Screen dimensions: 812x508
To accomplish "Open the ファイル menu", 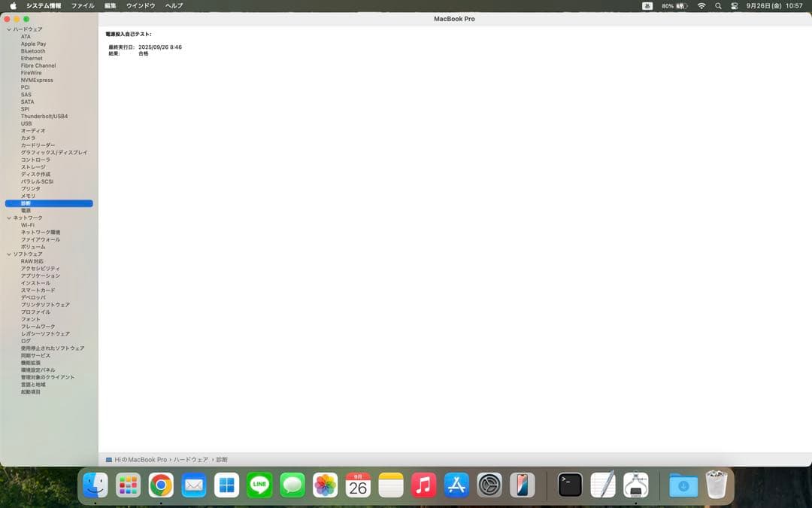I will pyautogui.click(x=83, y=5).
